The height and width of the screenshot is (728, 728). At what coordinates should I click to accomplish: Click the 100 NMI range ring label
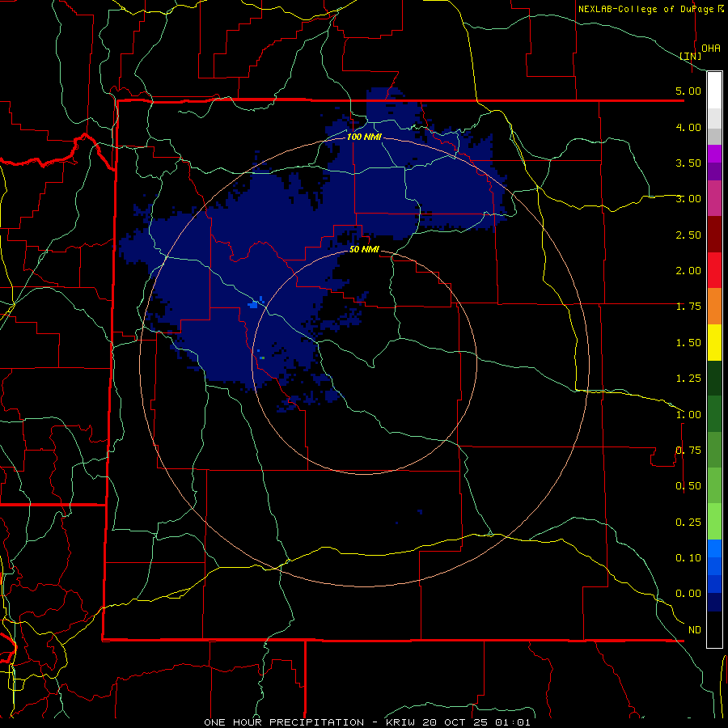pos(364,137)
